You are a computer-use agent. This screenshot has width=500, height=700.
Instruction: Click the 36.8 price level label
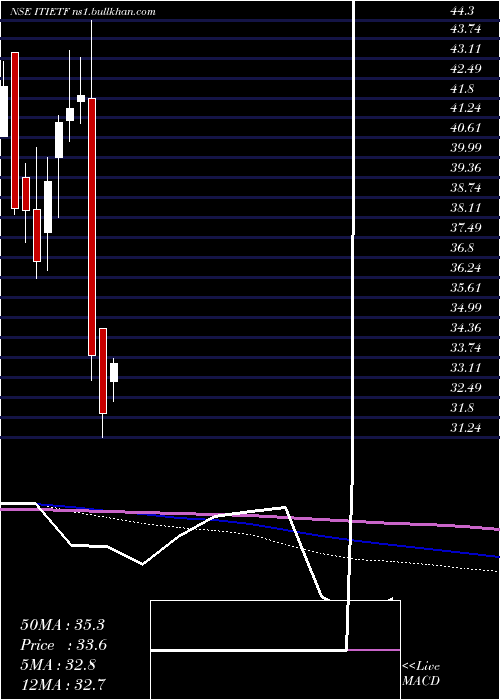click(462, 248)
